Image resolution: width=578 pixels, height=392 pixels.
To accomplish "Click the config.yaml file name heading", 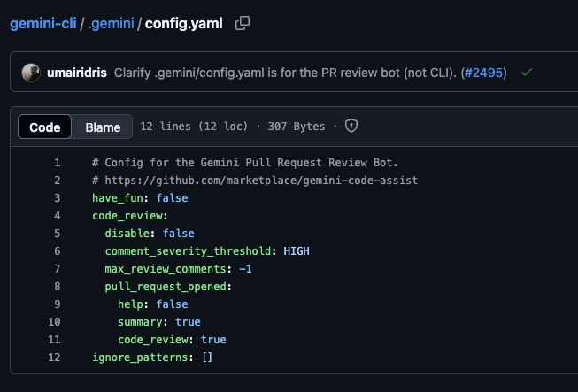I will tap(183, 24).
